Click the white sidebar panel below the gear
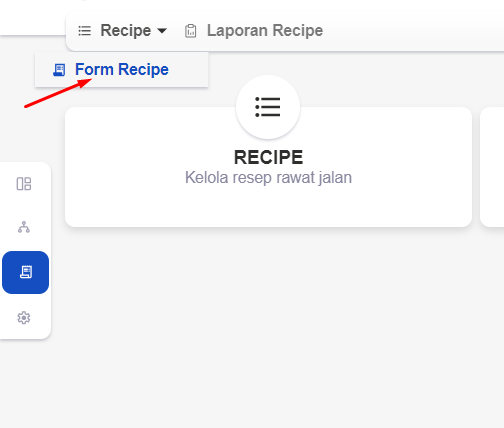Image resolution: width=504 pixels, height=428 pixels. coord(25,333)
